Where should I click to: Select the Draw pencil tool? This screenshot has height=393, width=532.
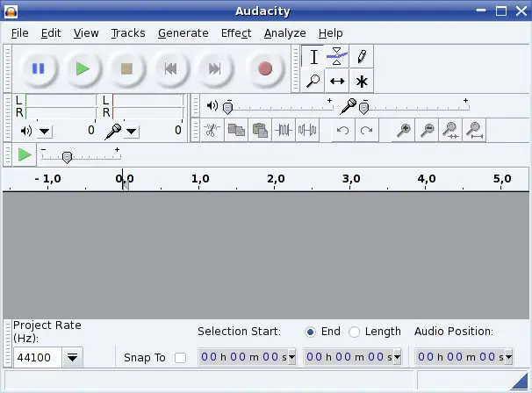point(362,57)
